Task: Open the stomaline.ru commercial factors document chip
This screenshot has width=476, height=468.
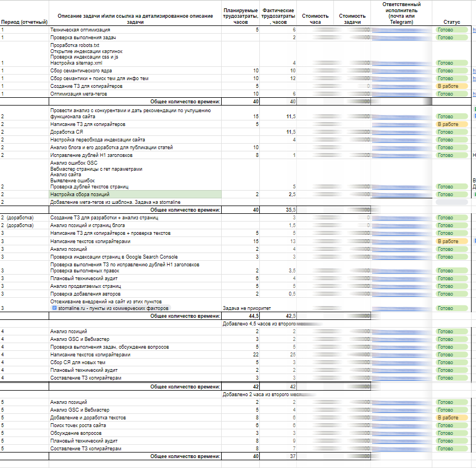Action: pos(111,308)
